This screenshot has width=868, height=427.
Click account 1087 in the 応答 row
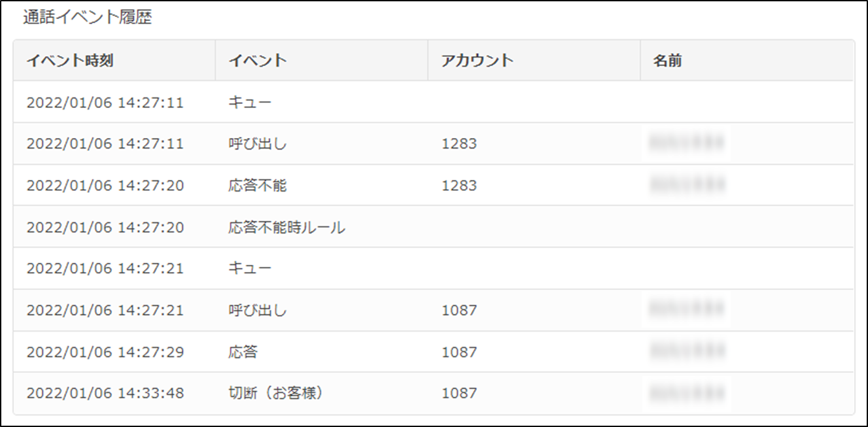(459, 352)
